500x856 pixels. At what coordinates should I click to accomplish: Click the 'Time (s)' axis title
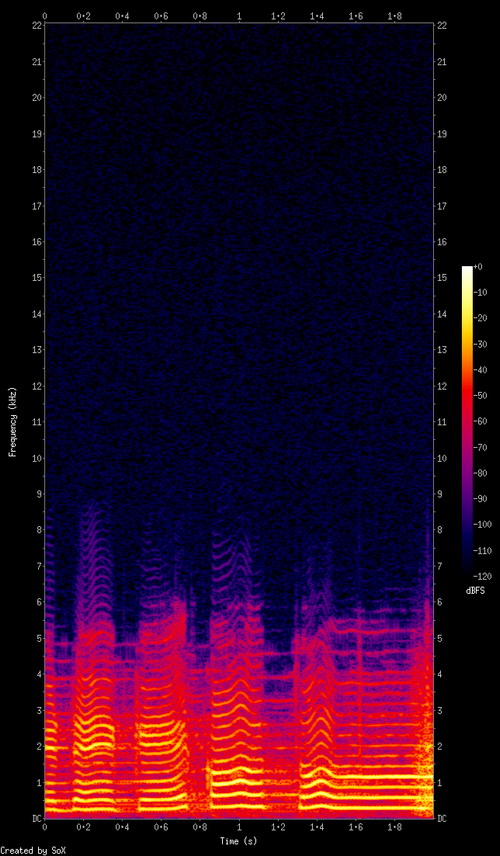(239, 839)
